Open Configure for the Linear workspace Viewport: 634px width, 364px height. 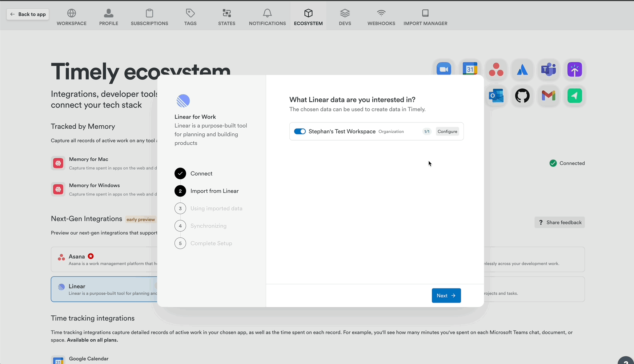point(447,131)
